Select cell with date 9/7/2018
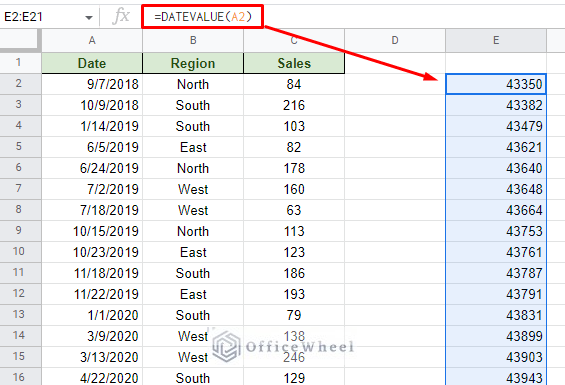The image size is (565, 385). tap(92, 84)
